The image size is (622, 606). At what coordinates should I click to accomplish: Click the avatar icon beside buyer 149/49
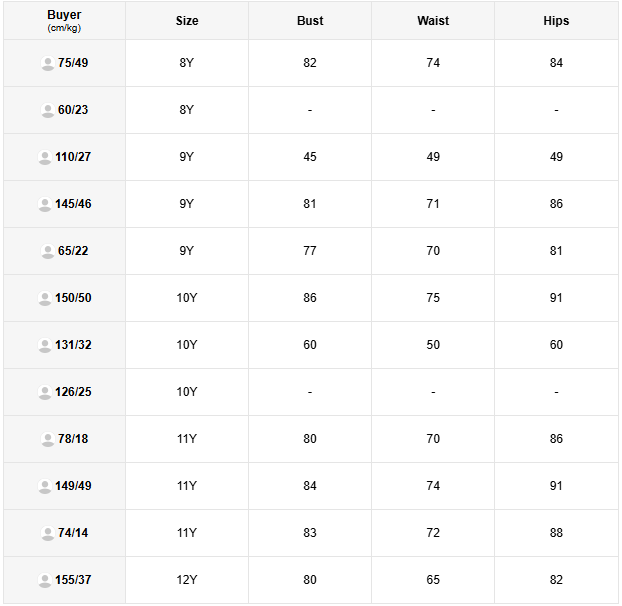click(44, 487)
